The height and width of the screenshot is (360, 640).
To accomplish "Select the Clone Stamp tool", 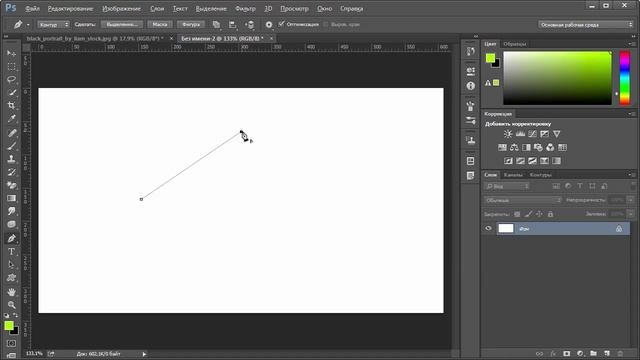I will click(11, 159).
